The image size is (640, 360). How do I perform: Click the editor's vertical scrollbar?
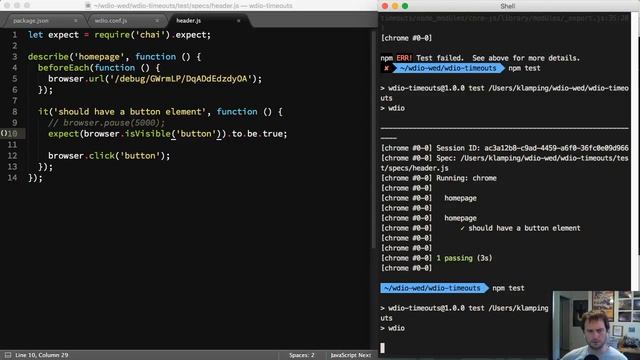coord(373,139)
